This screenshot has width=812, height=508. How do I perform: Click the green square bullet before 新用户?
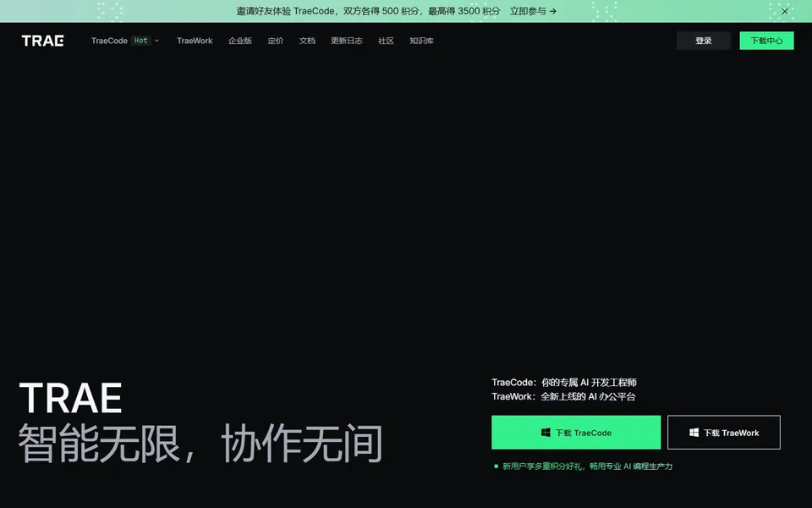497,466
